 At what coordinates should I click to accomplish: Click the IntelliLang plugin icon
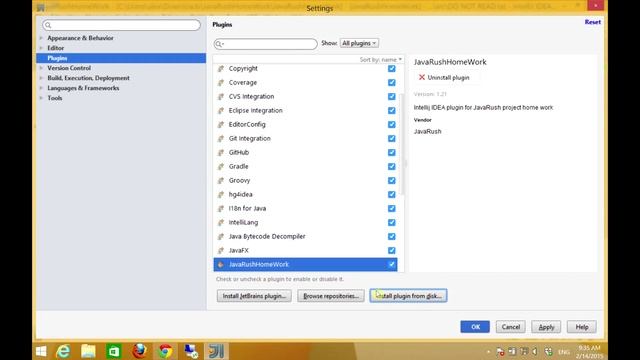point(221,222)
